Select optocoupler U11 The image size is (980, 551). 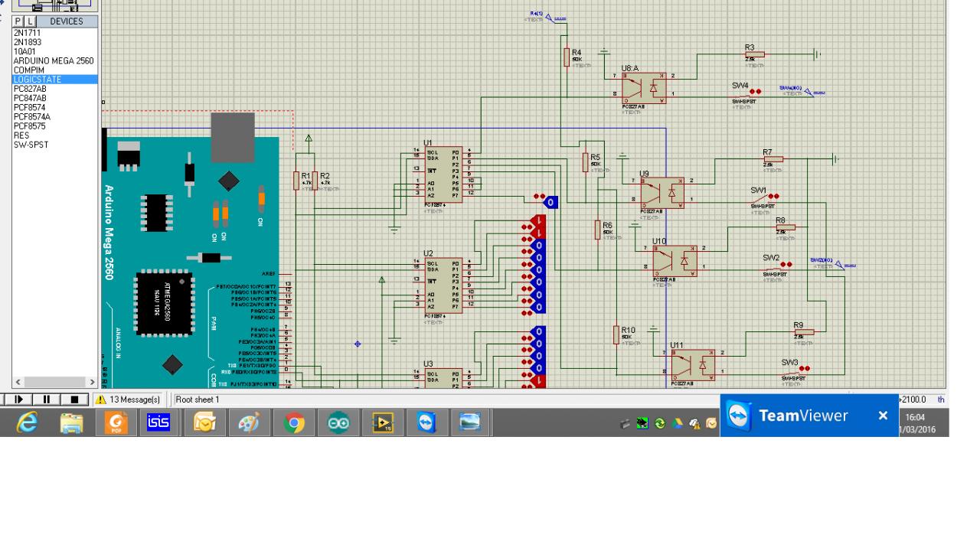point(693,365)
